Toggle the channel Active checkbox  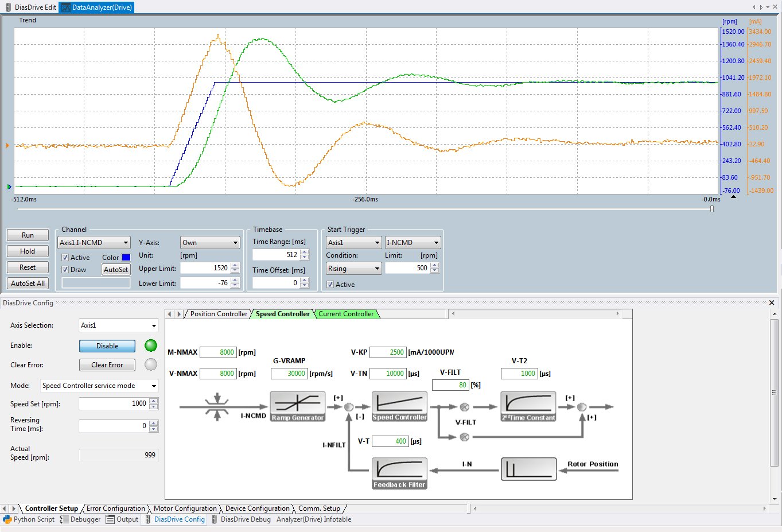pyautogui.click(x=65, y=258)
